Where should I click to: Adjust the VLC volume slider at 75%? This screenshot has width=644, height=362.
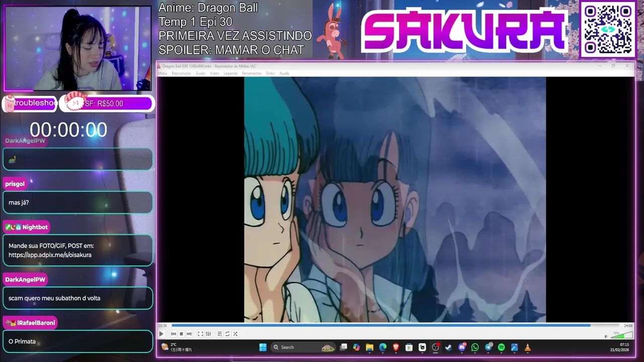(x=622, y=335)
